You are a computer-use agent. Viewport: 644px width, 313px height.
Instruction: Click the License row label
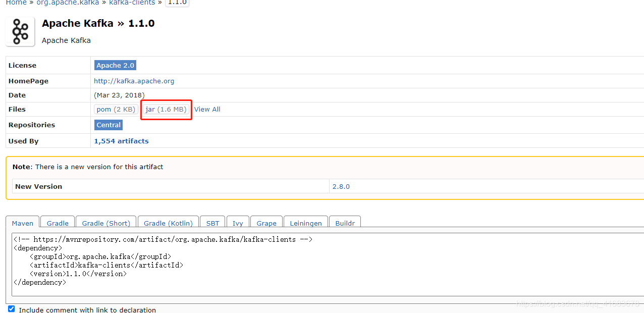tap(22, 65)
